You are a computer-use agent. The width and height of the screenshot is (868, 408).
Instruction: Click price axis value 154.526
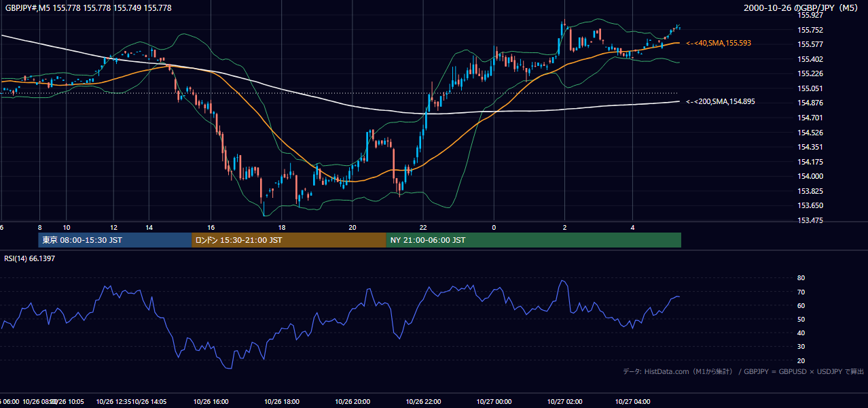click(x=810, y=133)
